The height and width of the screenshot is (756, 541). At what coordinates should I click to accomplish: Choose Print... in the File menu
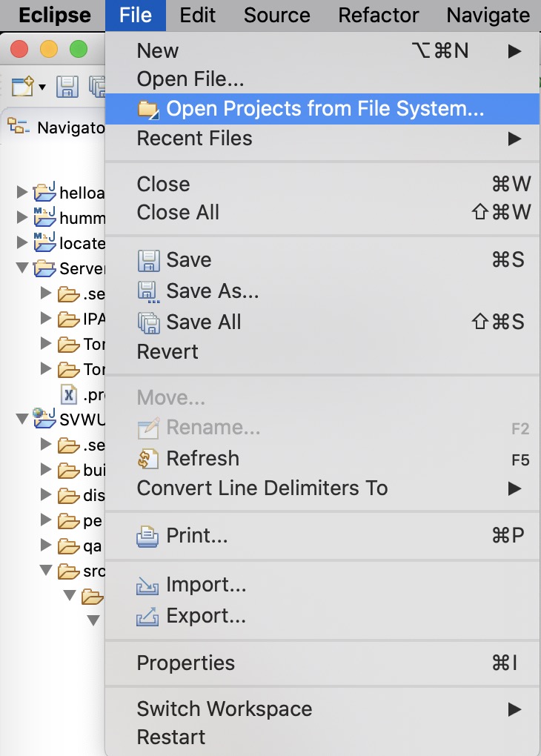322,536
